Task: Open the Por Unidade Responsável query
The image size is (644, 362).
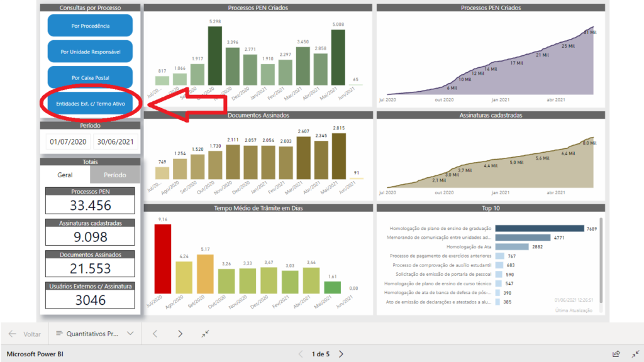Action: 90,52
